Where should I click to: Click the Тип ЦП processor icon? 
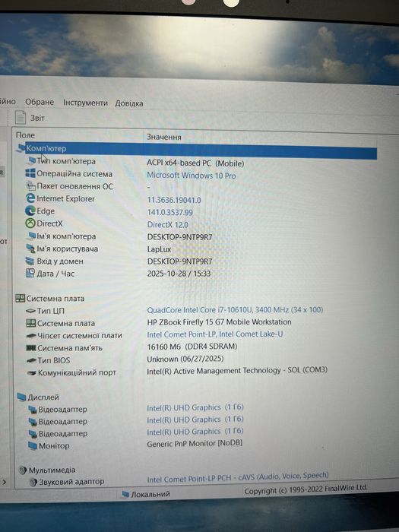click(30, 310)
